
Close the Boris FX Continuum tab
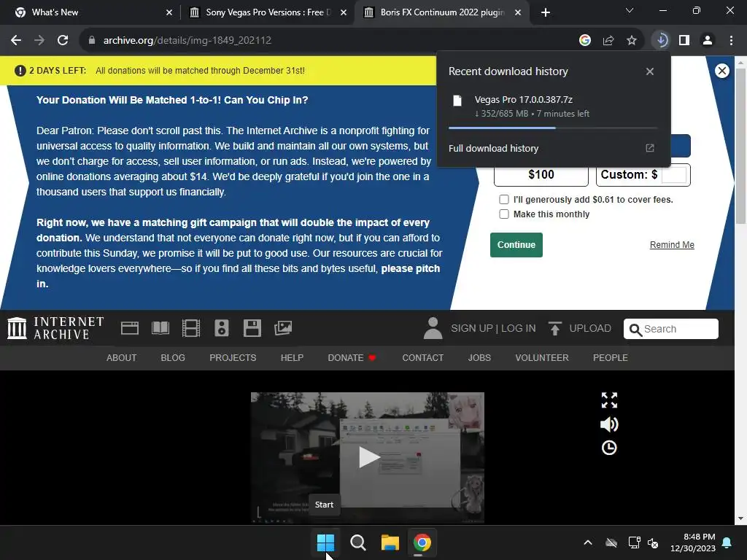(518, 12)
